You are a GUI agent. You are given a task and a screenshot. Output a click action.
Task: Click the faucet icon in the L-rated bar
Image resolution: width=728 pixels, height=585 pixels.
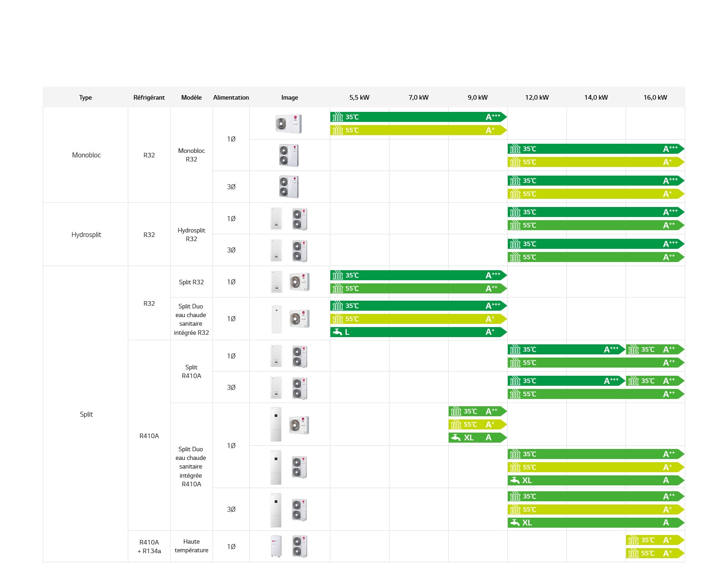(337, 332)
